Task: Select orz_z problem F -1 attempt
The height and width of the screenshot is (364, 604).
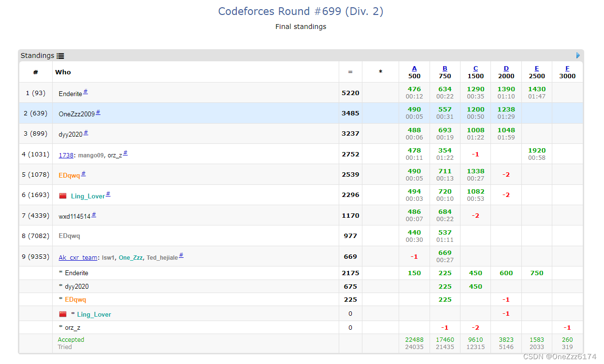Action: 567,328
